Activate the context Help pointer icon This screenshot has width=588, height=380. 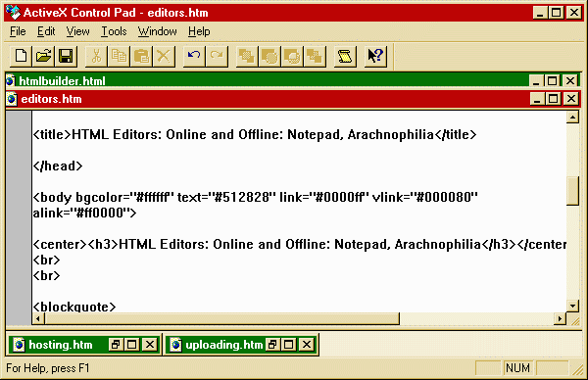tap(375, 56)
